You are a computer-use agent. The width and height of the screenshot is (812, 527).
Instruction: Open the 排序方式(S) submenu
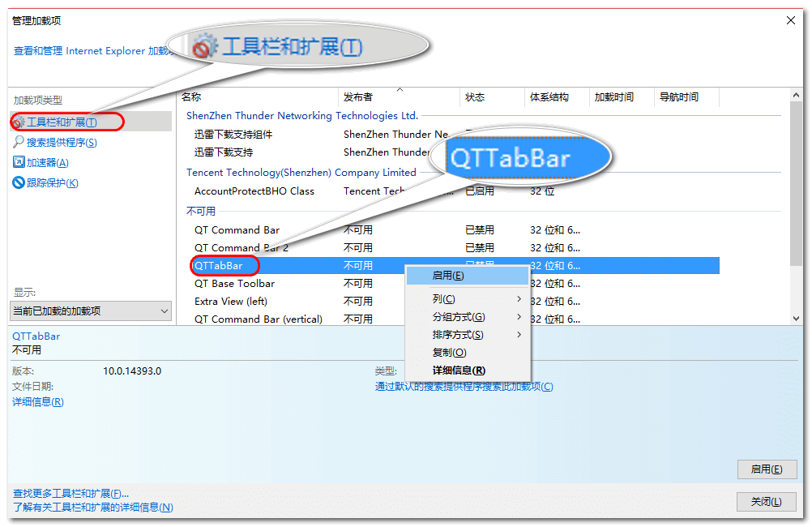468,335
